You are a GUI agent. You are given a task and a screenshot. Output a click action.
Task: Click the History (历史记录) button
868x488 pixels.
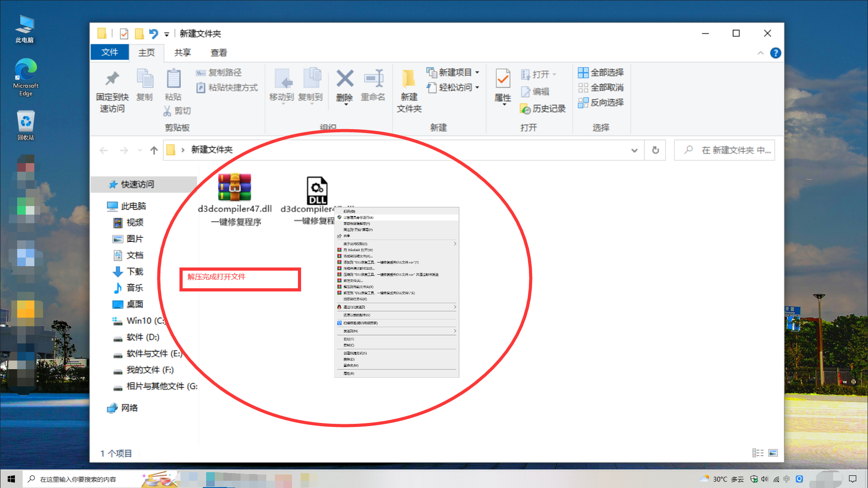543,108
